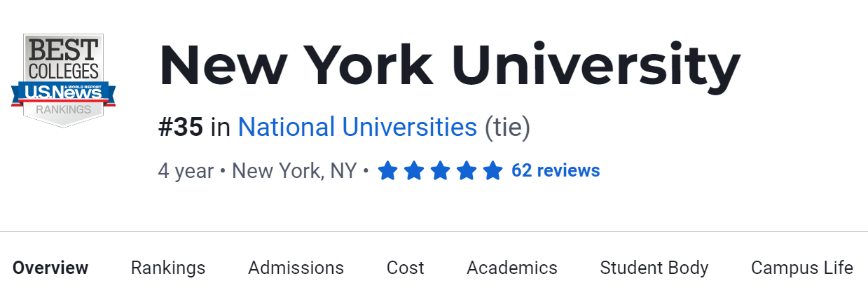Click the 4 year label
Viewport: 868px width, 288px height.
pos(186,171)
